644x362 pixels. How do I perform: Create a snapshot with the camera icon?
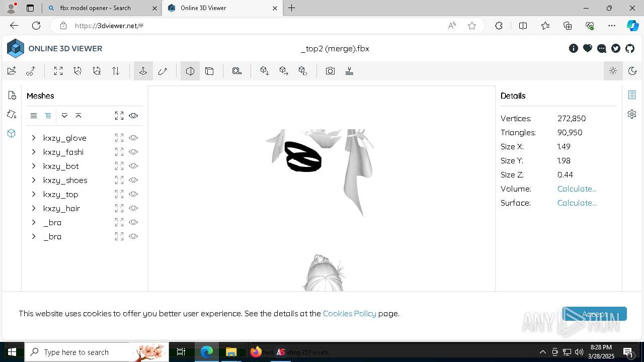(330, 71)
